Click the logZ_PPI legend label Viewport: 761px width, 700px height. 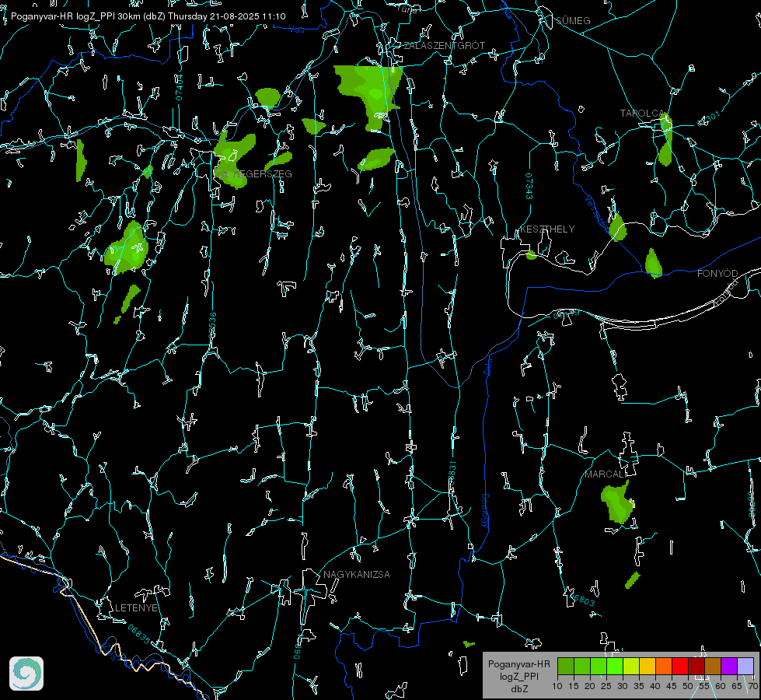pyautogui.click(x=518, y=676)
